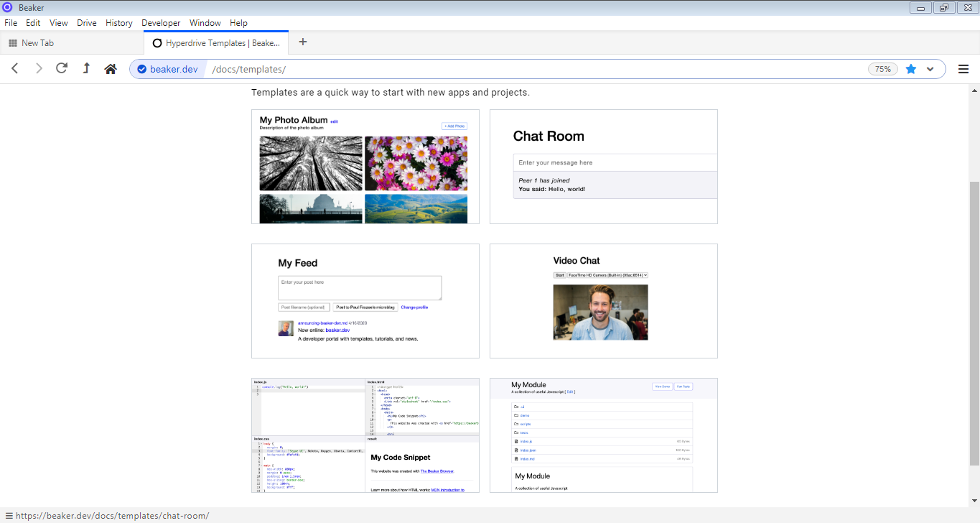Screen dimensions: 980x523
Task: Click the grid icon on New Tab tab
Action: pyautogui.click(x=13, y=43)
